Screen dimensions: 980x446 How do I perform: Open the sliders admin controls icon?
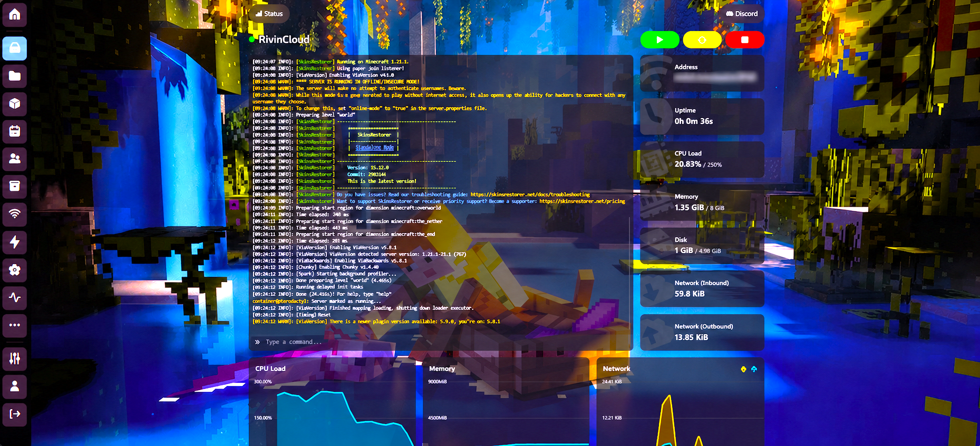(x=15, y=359)
